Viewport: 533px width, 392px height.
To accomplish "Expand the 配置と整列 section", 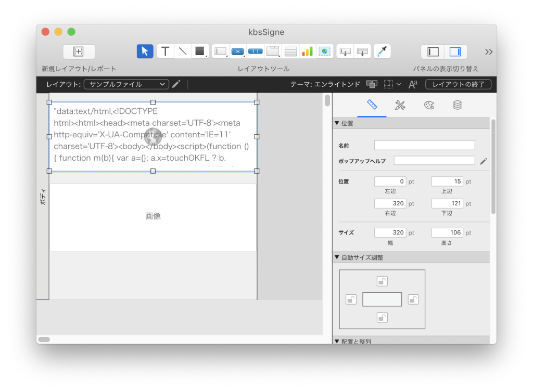I will click(x=337, y=341).
